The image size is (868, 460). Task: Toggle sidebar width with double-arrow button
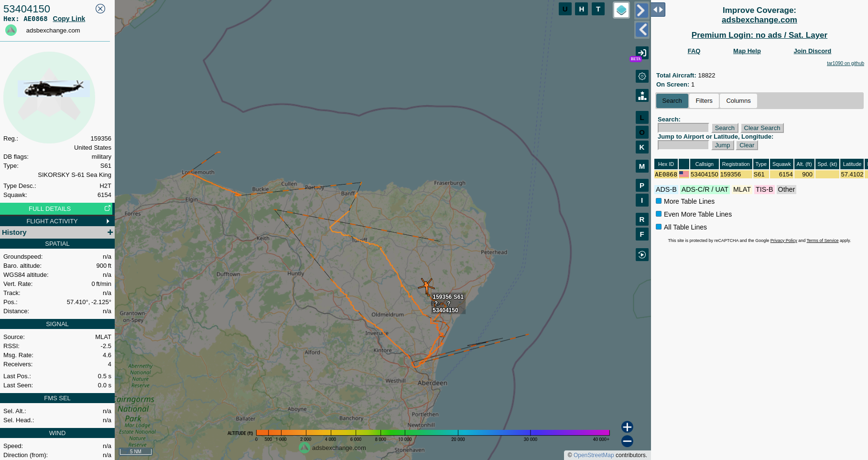pos(658,10)
